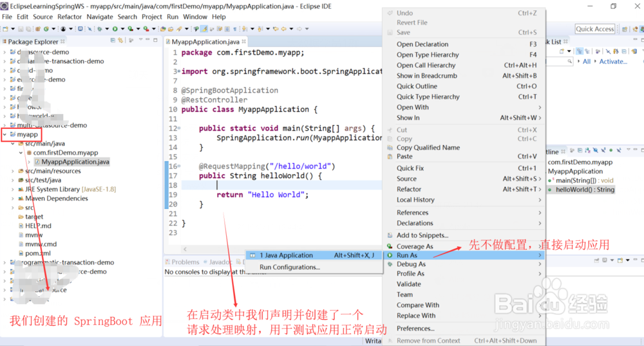Open dropdown arrow next to Debug button
This screenshot has height=346, width=644.
point(107,29)
